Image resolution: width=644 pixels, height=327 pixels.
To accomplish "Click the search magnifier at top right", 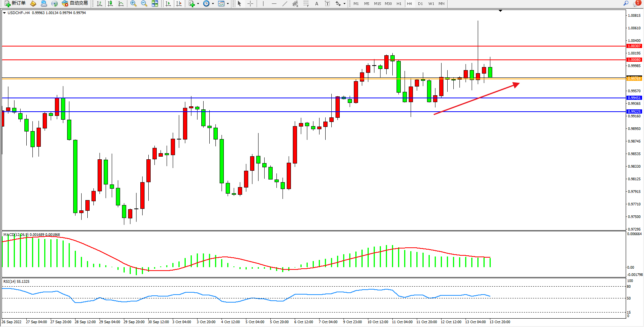I will 626,3.
